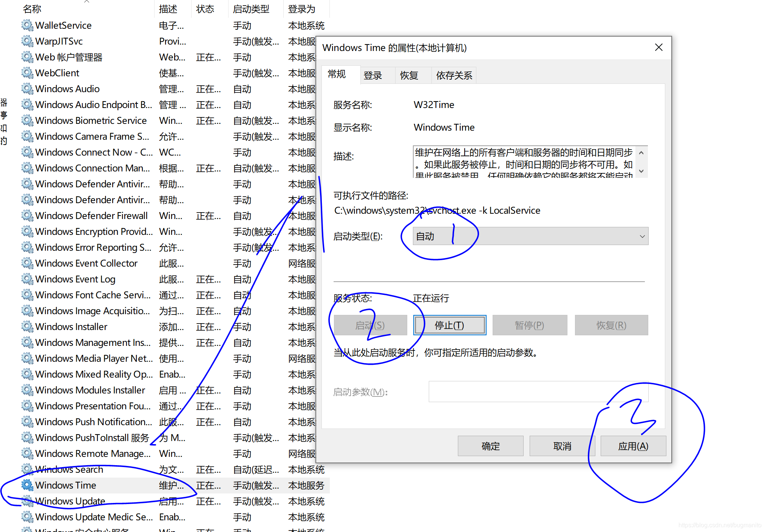
Task: Open the 依存关系 tab
Action: coord(454,76)
